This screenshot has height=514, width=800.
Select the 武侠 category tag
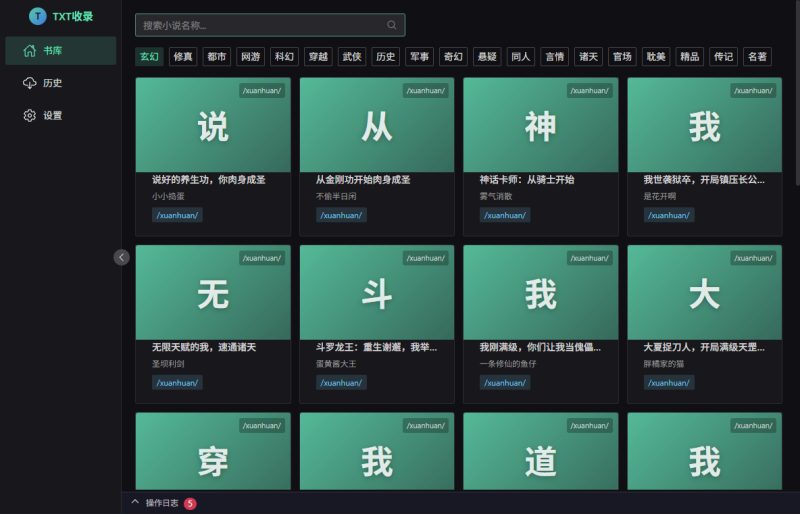[x=351, y=57]
